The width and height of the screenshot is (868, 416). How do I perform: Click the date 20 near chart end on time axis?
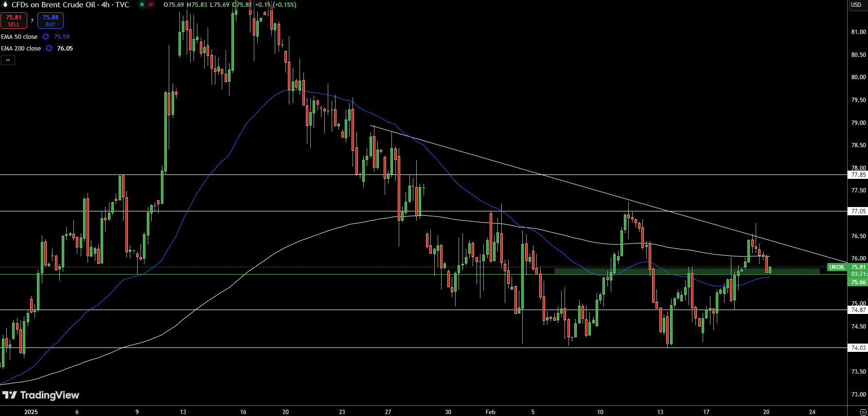[766, 412]
